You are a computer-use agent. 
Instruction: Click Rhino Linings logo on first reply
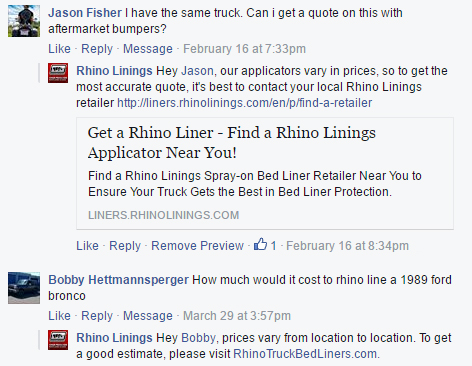tap(58, 73)
